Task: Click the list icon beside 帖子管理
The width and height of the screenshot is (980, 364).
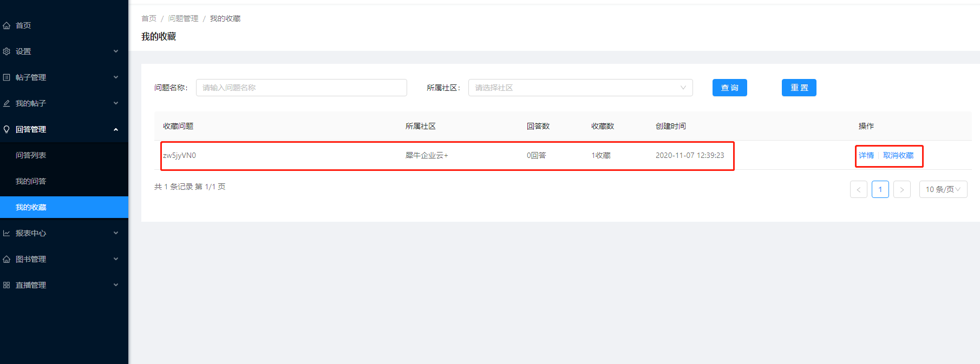Action: (6, 77)
